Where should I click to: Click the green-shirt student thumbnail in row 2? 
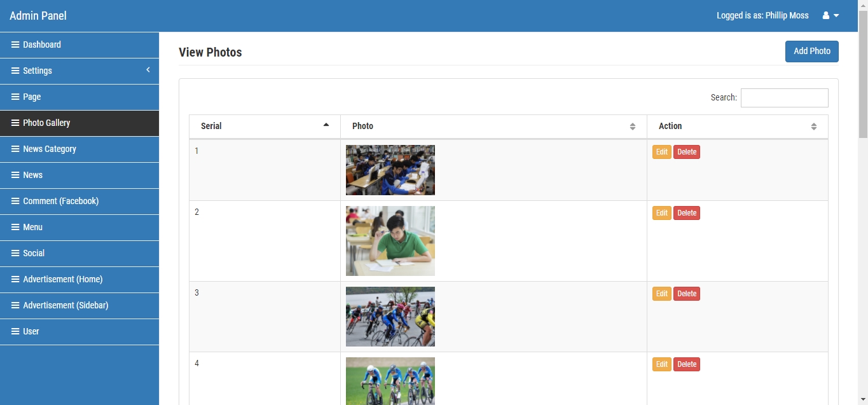pos(390,241)
